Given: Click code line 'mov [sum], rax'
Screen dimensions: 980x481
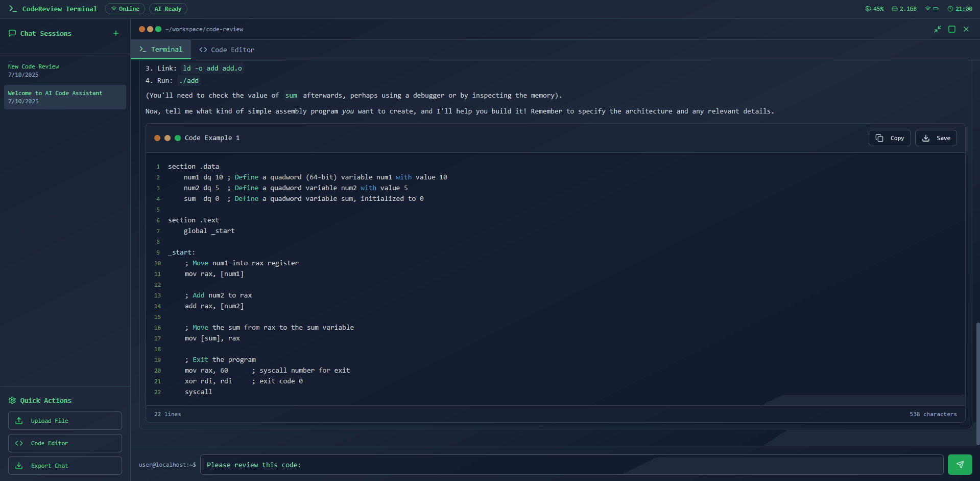Looking at the screenshot, I should click(212, 338).
